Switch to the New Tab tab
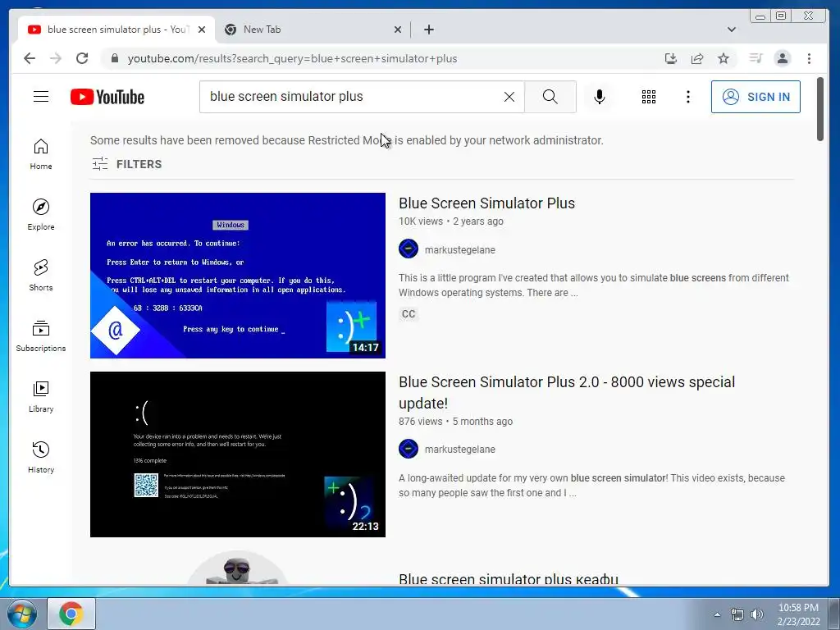The image size is (840, 630). pos(313,30)
